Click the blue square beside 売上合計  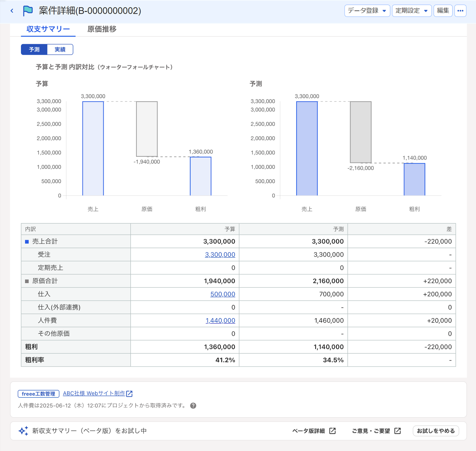click(27, 242)
